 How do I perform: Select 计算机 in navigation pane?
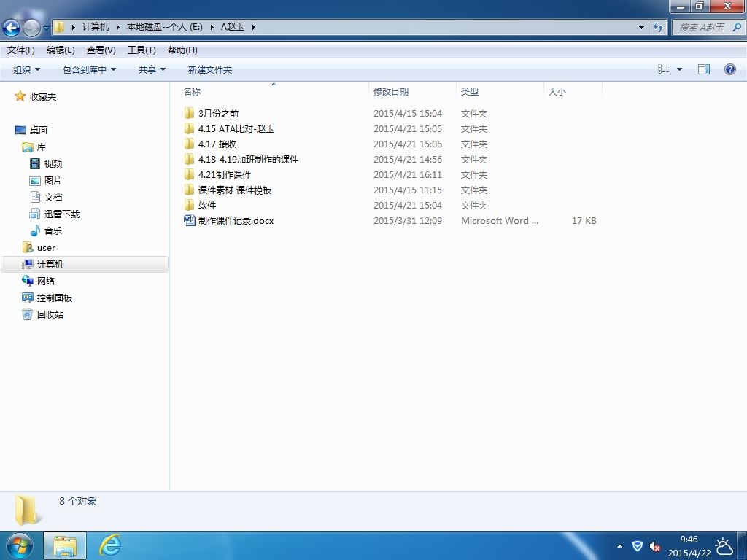point(50,264)
